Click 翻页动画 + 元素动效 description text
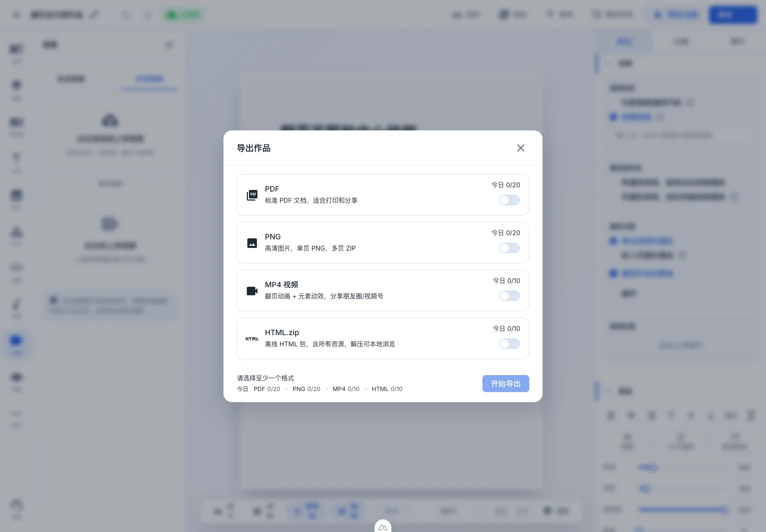 [324, 296]
